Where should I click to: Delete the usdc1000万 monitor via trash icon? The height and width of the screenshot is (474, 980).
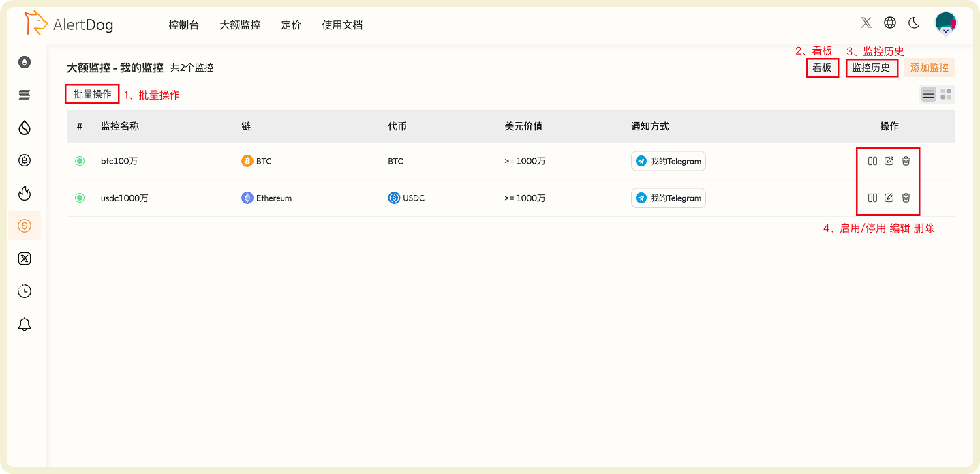point(906,198)
